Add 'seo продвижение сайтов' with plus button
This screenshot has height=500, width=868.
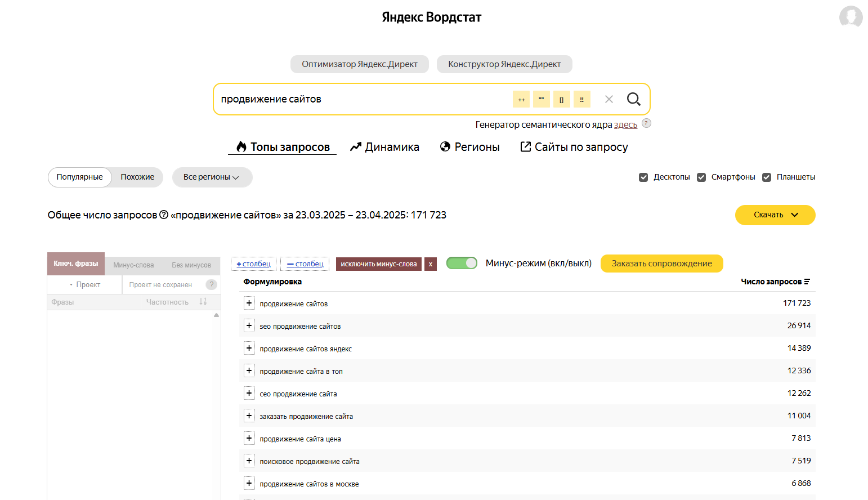click(249, 325)
